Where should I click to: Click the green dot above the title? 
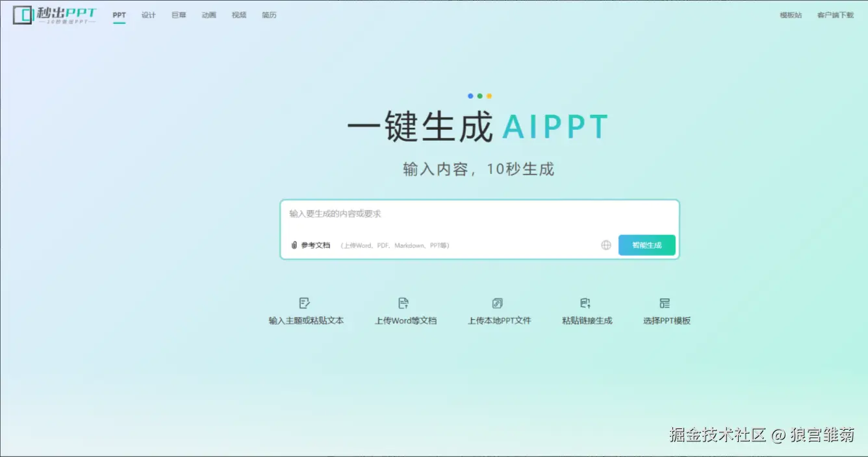point(480,95)
